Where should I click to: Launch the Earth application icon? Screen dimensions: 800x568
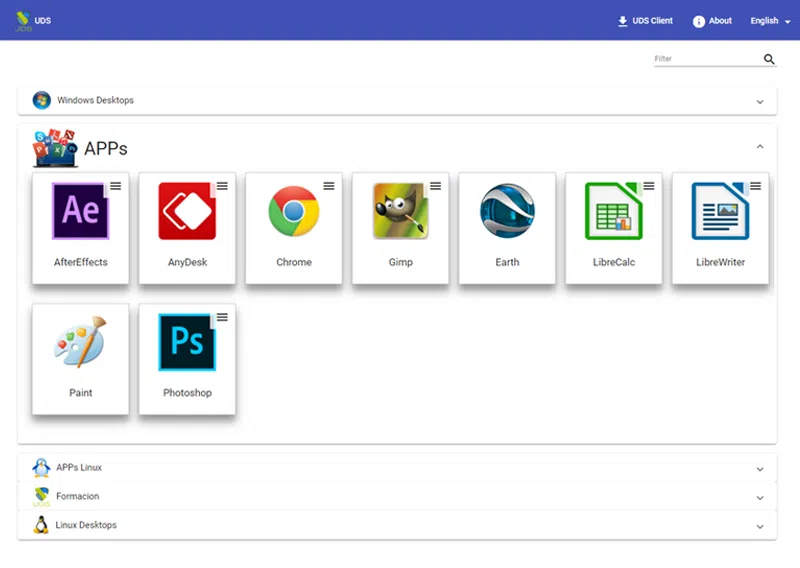coord(507,211)
